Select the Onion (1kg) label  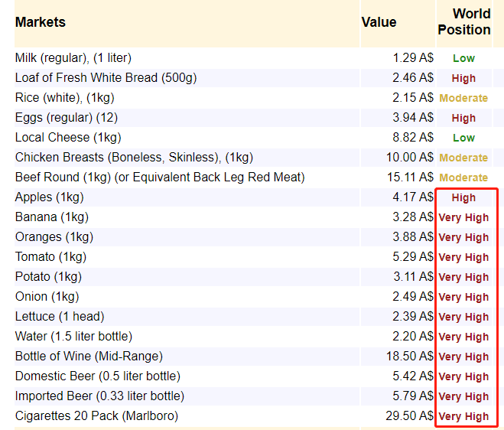tap(47, 297)
